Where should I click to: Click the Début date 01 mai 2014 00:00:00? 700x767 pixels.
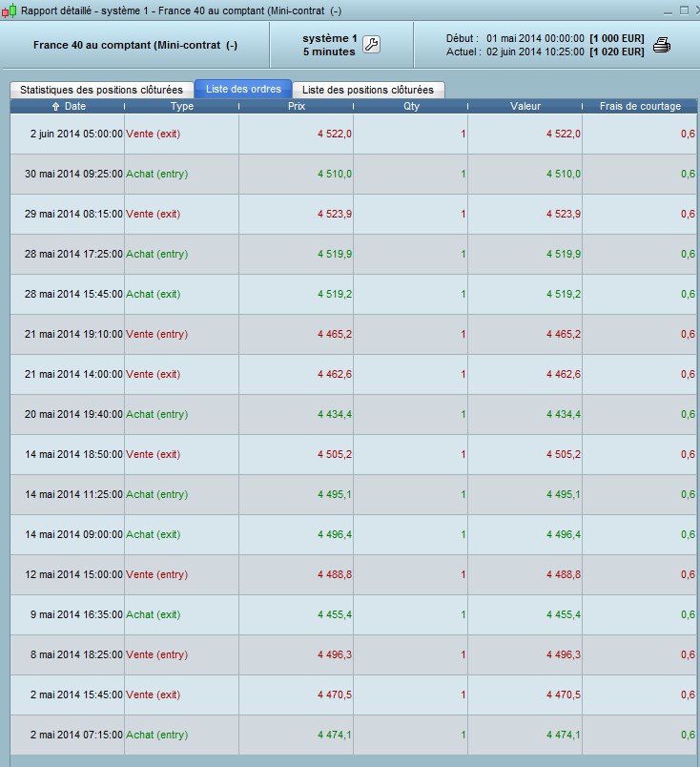point(535,38)
